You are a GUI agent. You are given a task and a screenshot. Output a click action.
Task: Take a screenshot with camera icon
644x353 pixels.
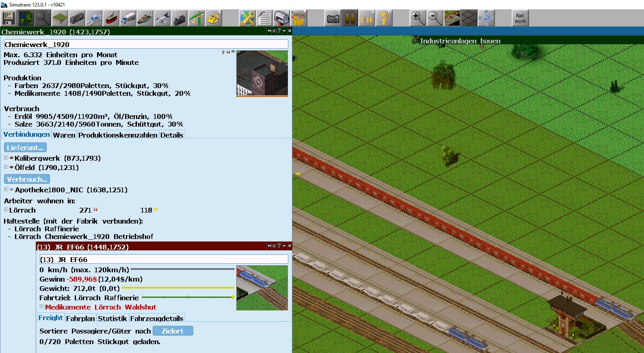[333, 18]
